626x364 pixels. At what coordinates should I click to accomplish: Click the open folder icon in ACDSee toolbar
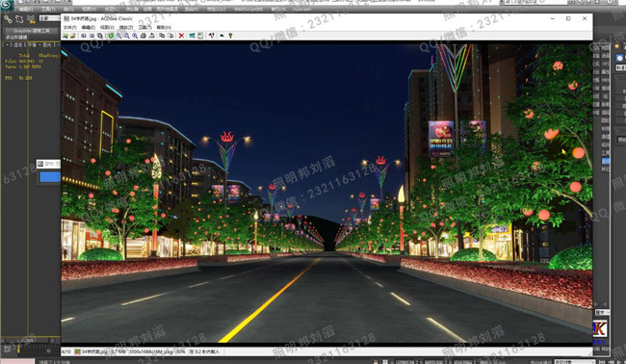pos(73,36)
